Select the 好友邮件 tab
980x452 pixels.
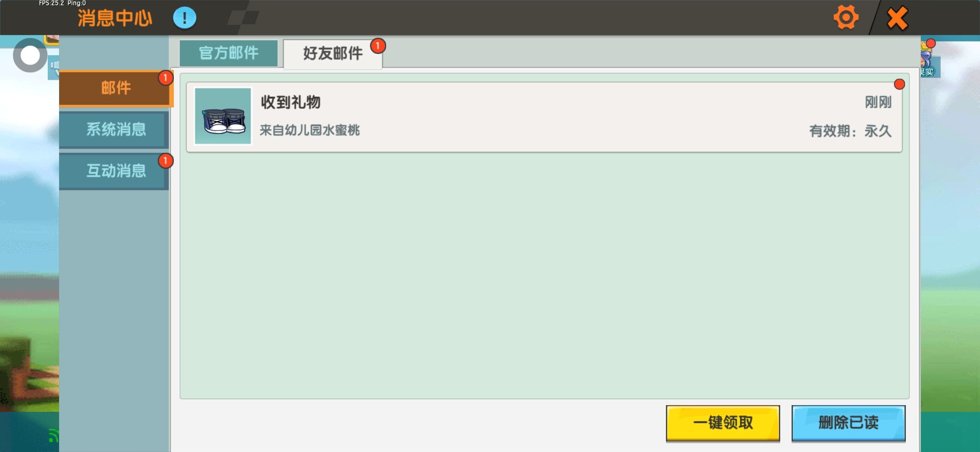(333, 54)
